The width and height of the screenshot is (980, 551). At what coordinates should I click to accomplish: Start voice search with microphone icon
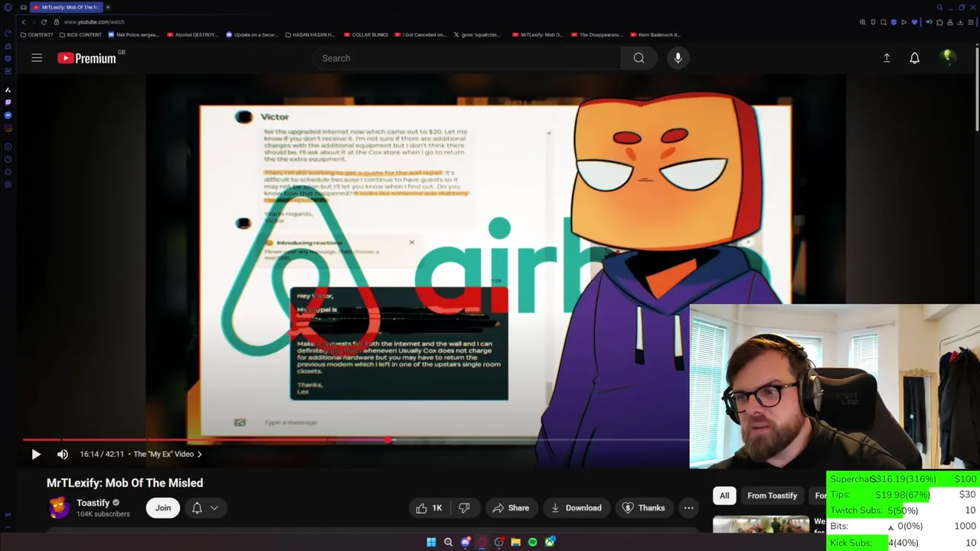point(678,58)
